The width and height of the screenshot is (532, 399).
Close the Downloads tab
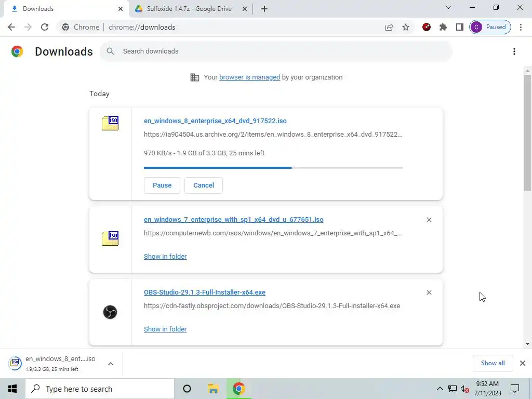click(121, 9)
